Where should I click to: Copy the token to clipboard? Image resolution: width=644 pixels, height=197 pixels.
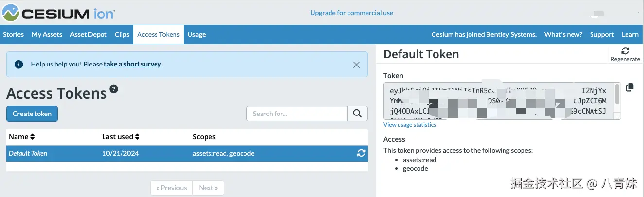[630, 87]
